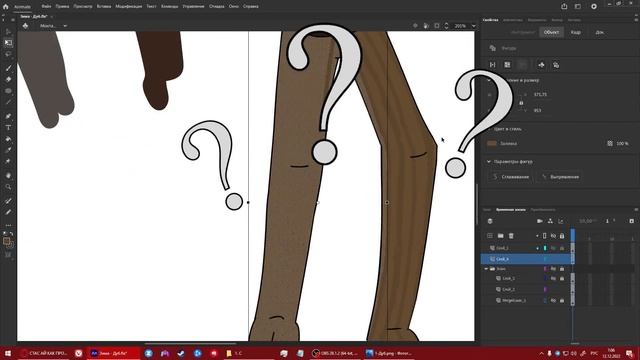This screenshot has width=640, height=360.
Task: Select the Brush tool in the toolbar
Action: [x=8, y=68]
